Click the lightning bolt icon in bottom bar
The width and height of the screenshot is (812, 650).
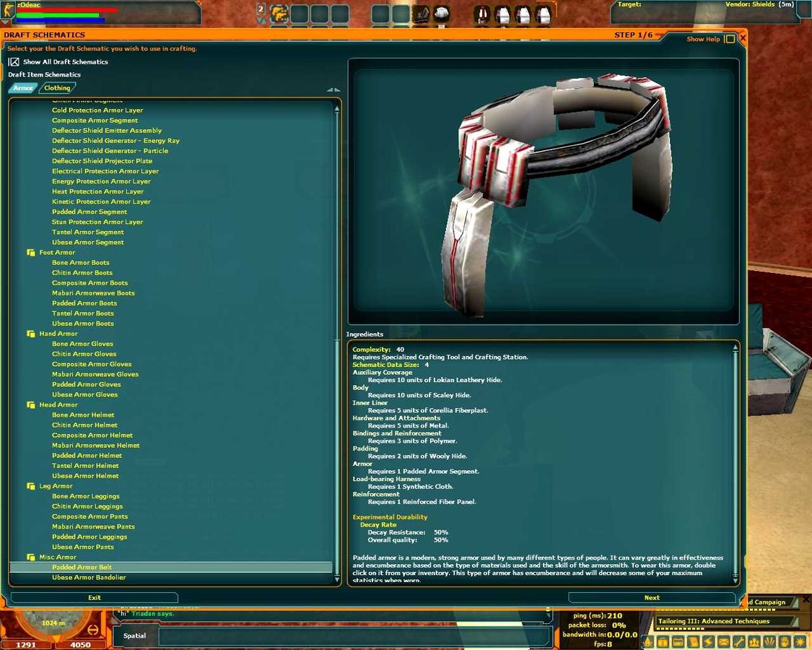pos(708,641)
